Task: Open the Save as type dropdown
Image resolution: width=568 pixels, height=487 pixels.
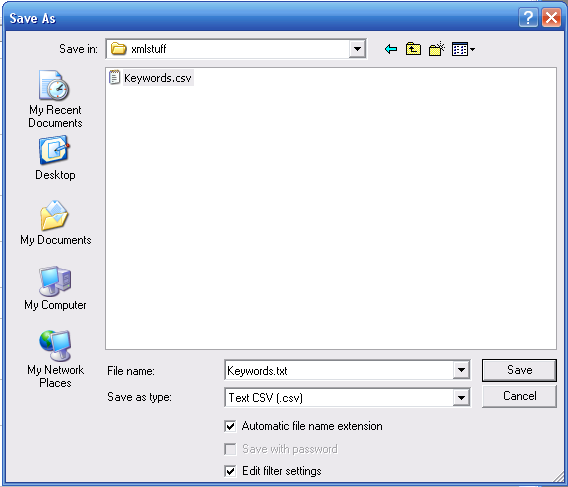Action: tap(461, 397)
